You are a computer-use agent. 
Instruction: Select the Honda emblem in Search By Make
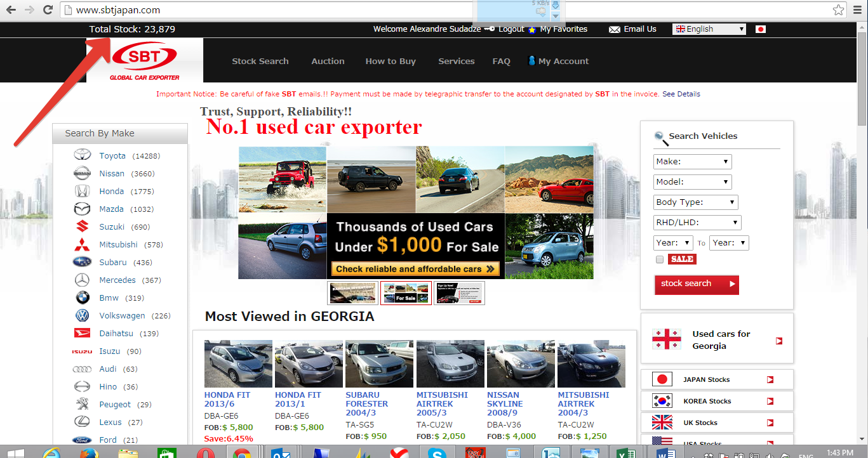pyautogui.click(x=83, y=191)
